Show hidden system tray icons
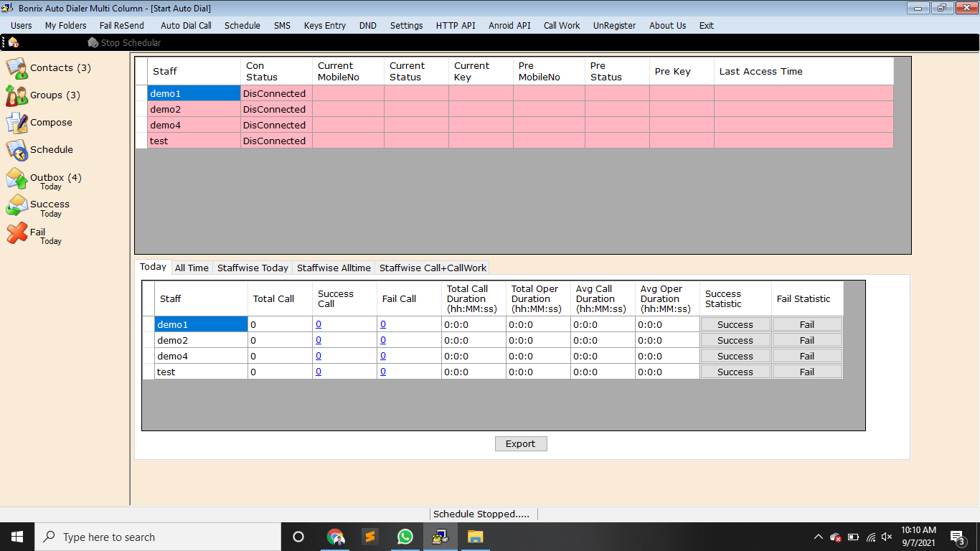The height and width of the screenshot is (551, 980). [x=818, y=537]
